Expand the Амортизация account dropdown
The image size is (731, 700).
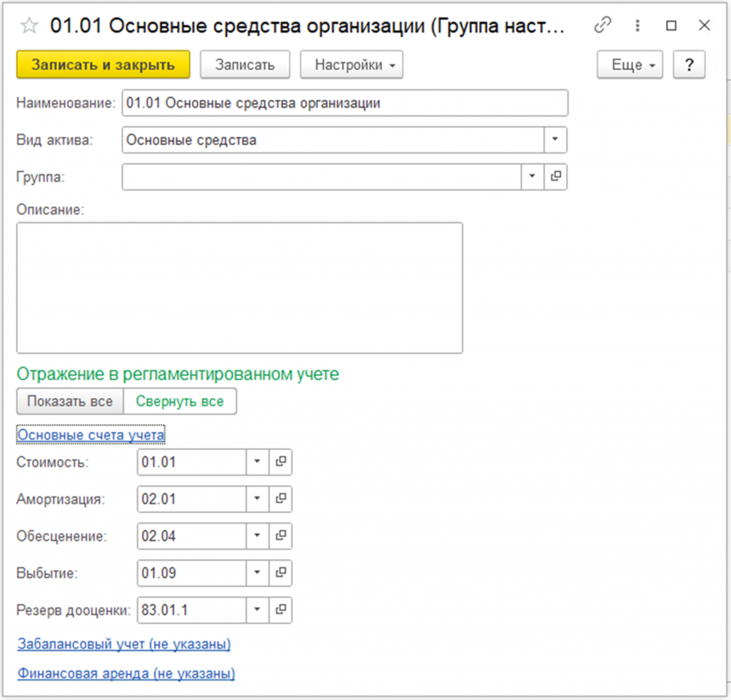coord(257,499)
